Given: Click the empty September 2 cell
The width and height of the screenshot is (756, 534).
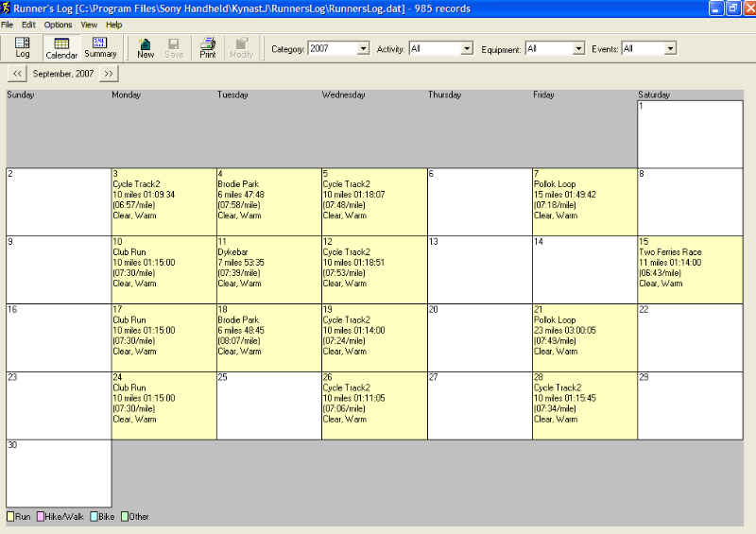Looking at the screenshot, I should pyautogui.click(x=59, y=202).
